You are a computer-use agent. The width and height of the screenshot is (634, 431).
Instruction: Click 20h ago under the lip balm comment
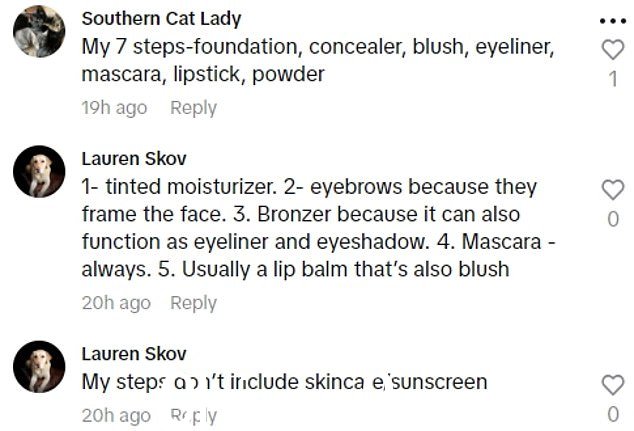click(116, 303)
